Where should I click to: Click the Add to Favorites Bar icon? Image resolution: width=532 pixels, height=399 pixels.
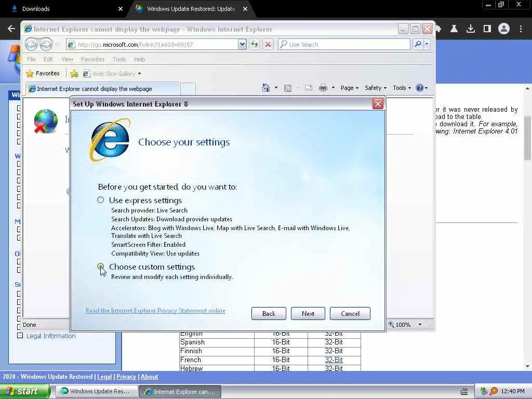tap(74, 73)
